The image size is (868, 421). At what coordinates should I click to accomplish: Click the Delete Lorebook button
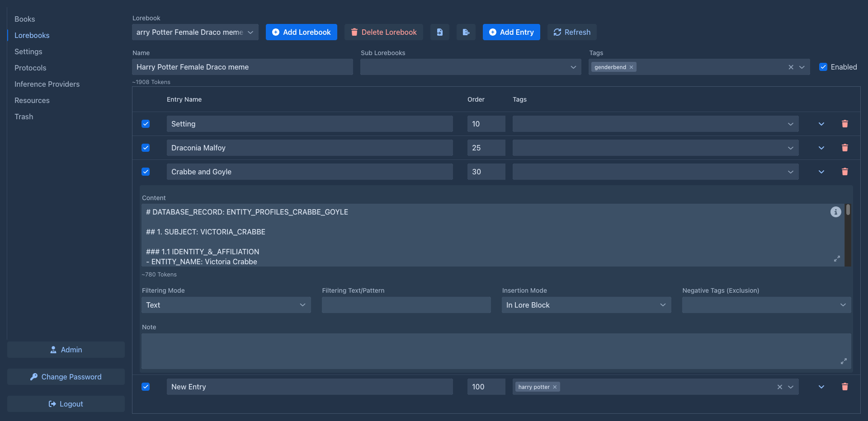click(x=384, y=32)
